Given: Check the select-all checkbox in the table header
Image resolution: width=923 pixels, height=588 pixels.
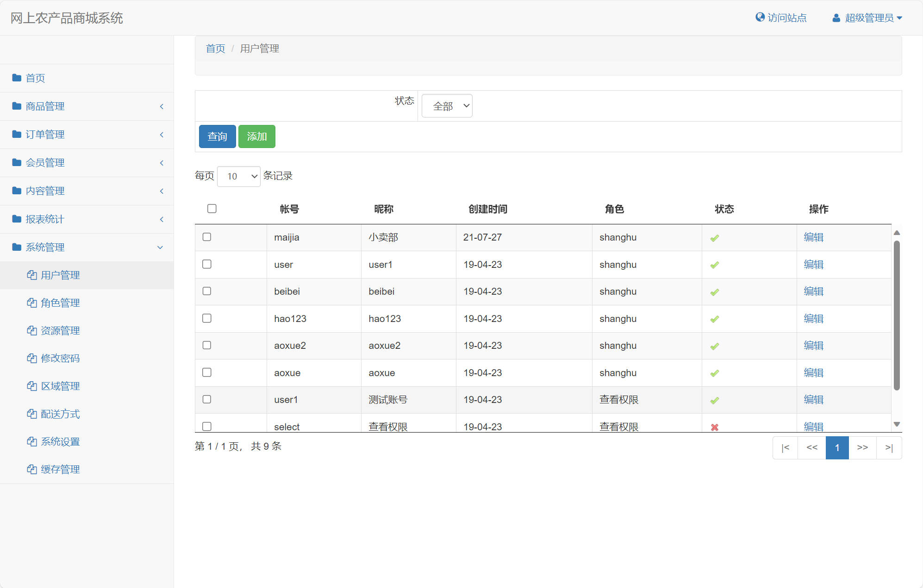Looking at the screenshot, I should (x=212, y=209).
